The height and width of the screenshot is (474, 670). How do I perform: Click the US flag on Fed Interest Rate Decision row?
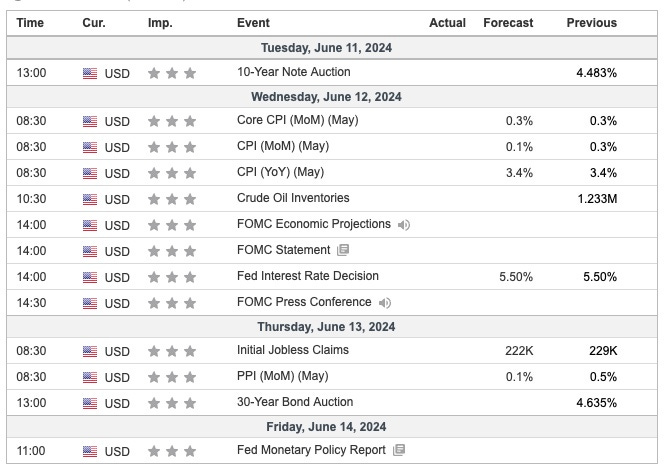tap(90, 277)
